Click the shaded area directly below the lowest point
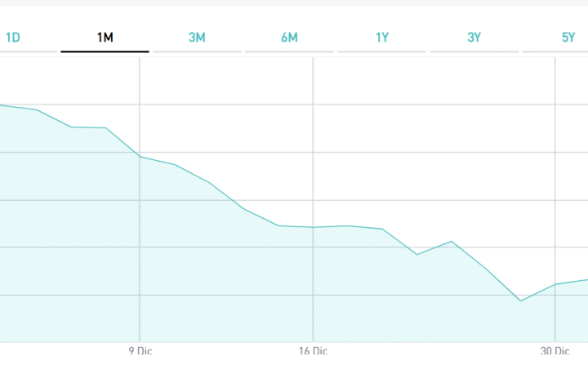Image resolution: width=588 pixels, height=392 pixels. click(521, 323)
